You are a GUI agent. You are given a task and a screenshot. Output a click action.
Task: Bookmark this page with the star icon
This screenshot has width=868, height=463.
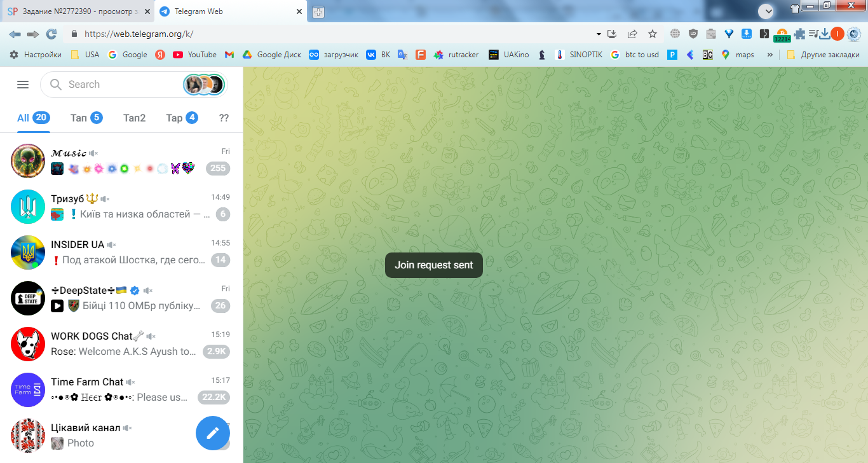[x=653, y=34]
